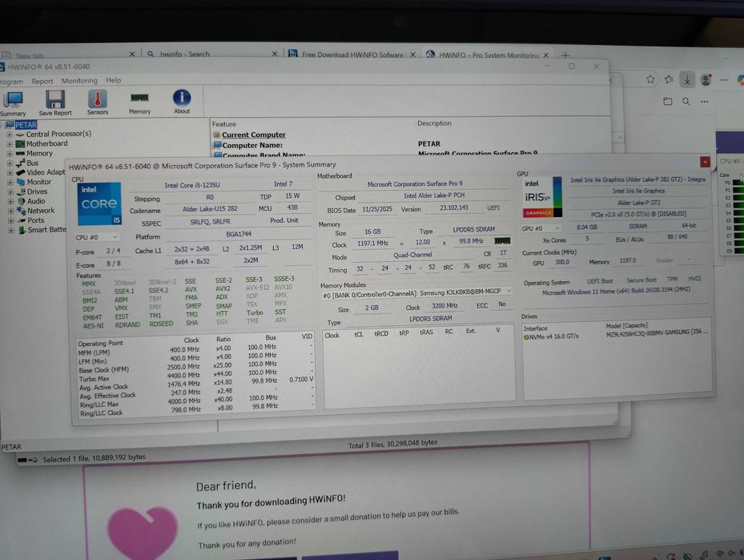Open the About info icon
The image size is (744, 560).
(x=182, y=102)
